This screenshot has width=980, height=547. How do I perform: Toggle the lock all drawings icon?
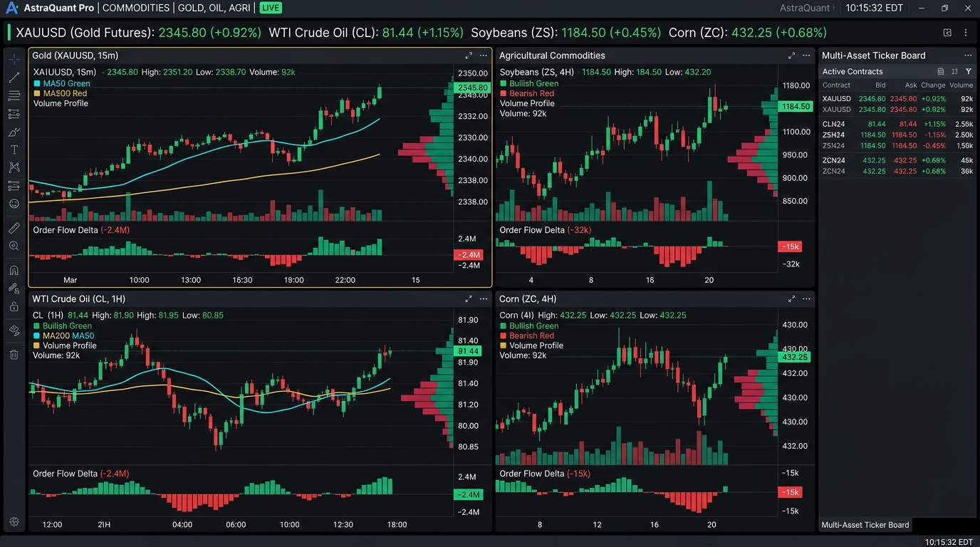point(14,306)
